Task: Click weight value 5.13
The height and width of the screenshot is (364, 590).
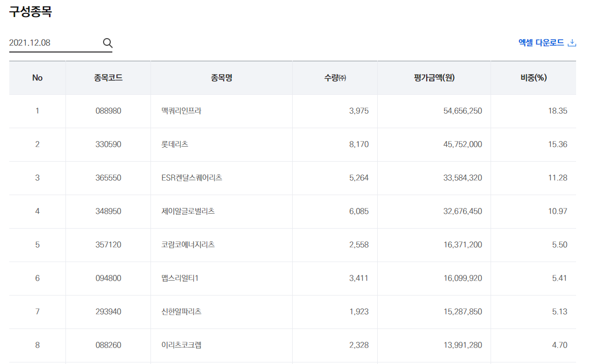Action: [560, 311]
